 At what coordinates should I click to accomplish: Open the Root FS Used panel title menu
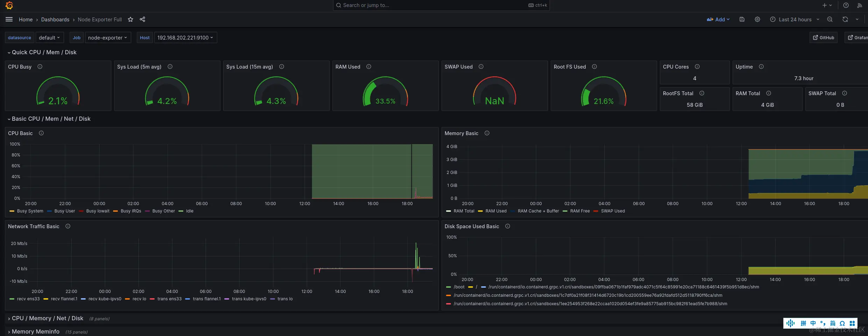[x=570, y=67]
